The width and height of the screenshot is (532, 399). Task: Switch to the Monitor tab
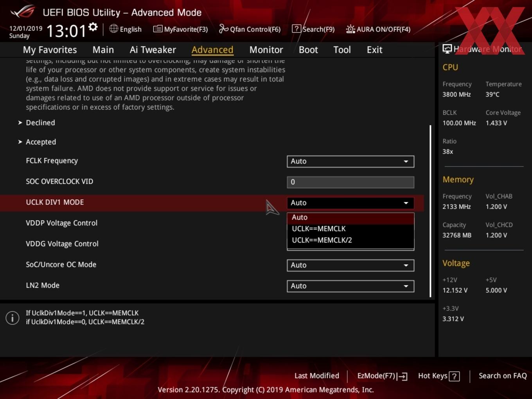point(266,50)
